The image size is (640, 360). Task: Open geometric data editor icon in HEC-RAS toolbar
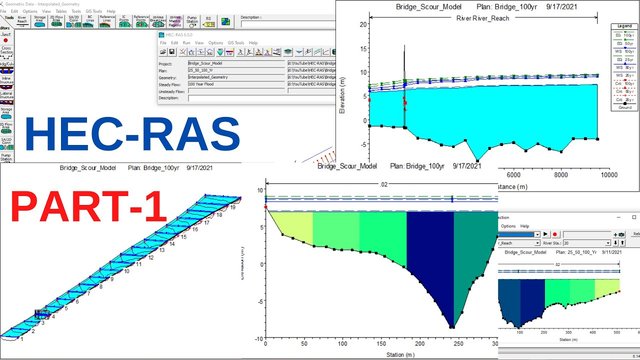click(x=182, y=52)
